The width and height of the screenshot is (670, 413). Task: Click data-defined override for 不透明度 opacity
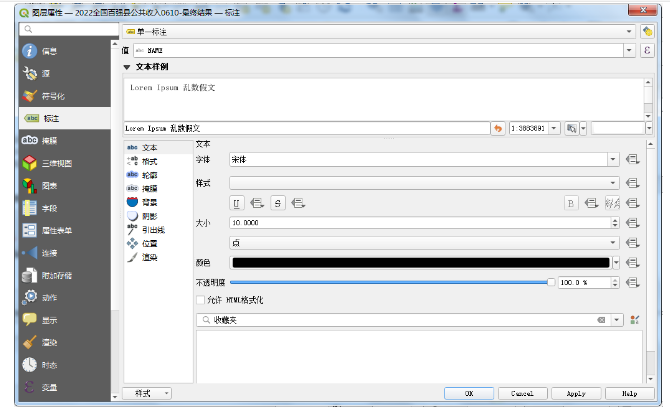tap(632, 282)
